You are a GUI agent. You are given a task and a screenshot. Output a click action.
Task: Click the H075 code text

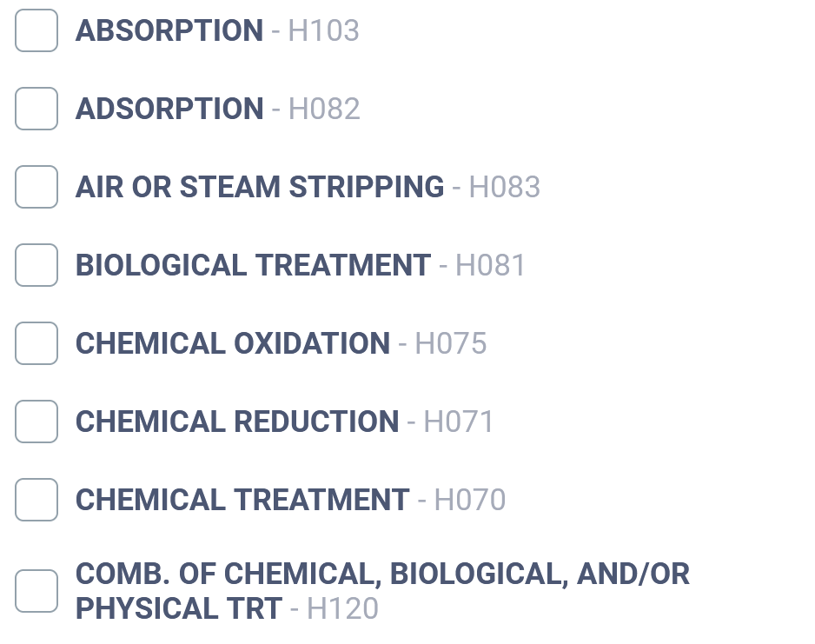pyautogui.click(x=451, y=343)
